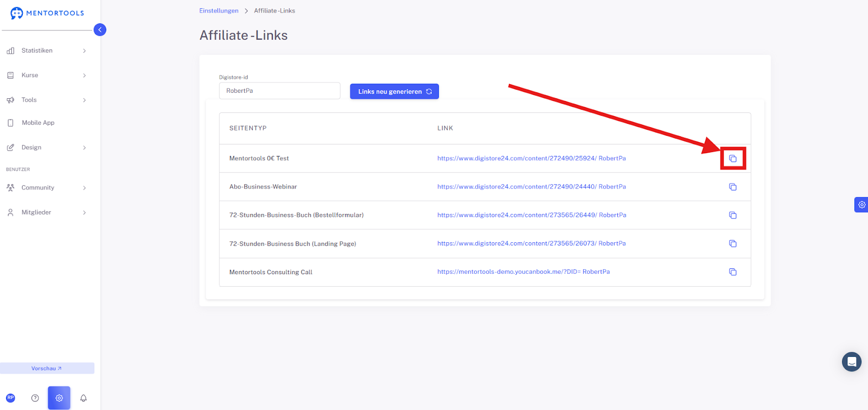Expand the Mitglieder menu chevron
868x410 pixels.
(84, 212)
